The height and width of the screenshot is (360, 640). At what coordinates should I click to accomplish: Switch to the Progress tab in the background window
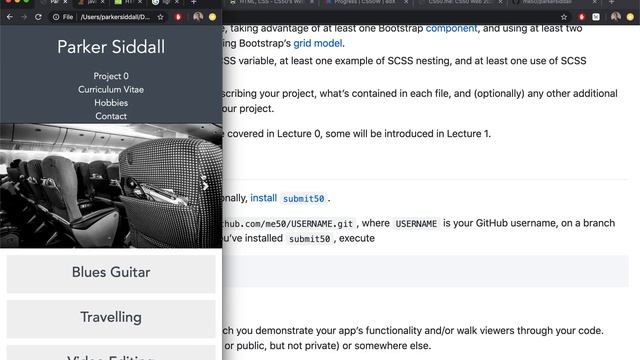click(365, 2)
